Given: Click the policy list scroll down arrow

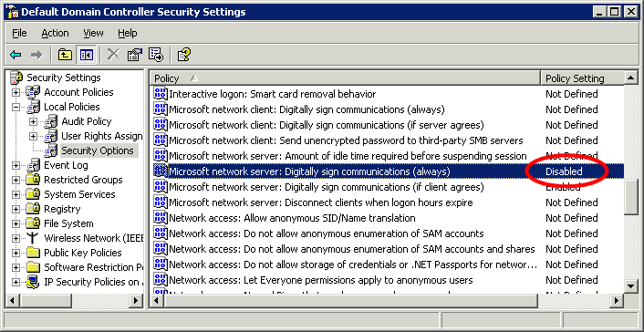Looking at the screenshot, I should coord(631,285).
